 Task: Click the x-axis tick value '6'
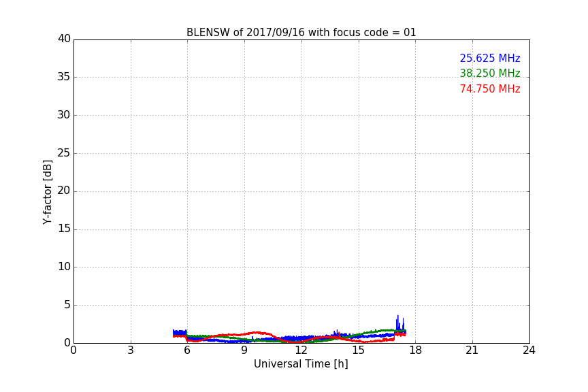[187, 350]
